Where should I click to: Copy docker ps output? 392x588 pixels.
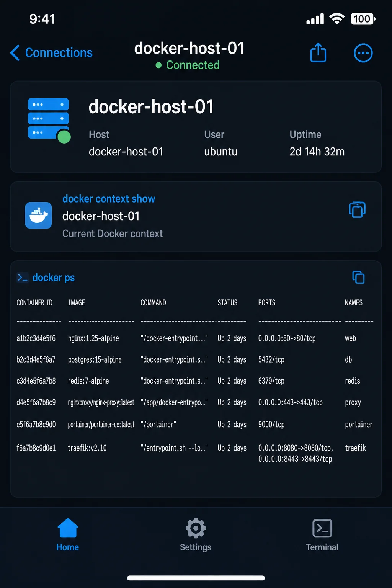tap(358, 277)
